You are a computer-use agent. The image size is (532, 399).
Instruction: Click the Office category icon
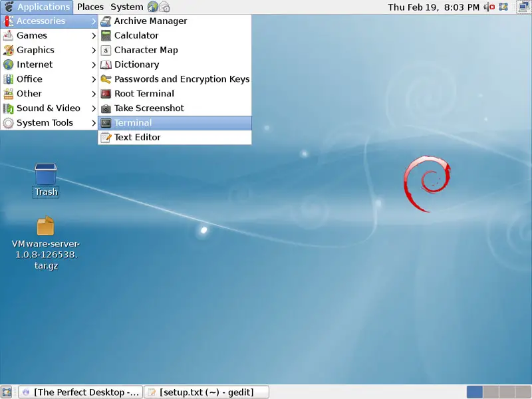pos(8,79)
